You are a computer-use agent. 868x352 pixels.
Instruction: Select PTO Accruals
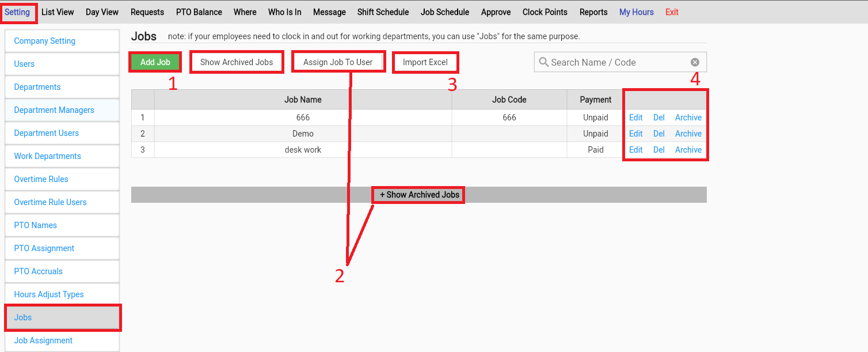pyautogui.click(x=62, y=271)
